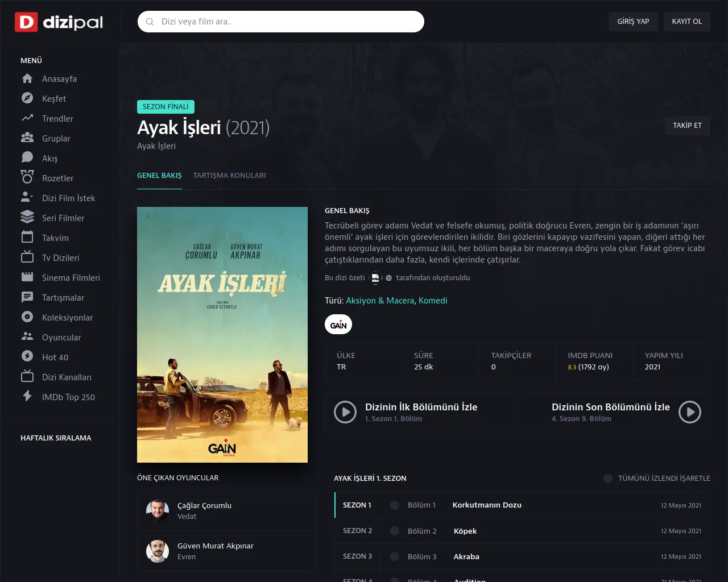Select the Sezon 2 tab

tap(358, 531)
